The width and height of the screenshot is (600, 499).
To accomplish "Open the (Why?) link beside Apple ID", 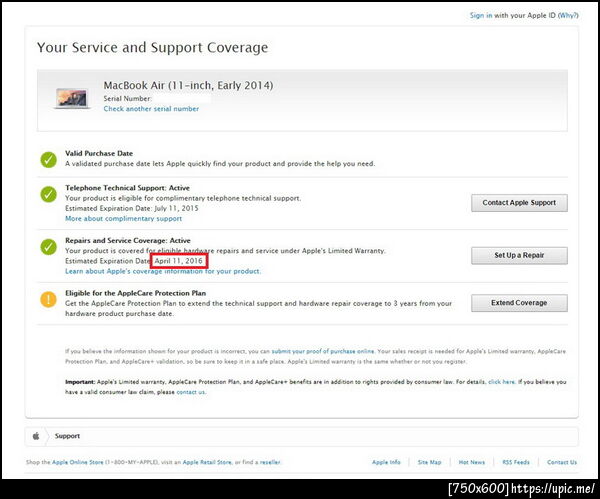I will click(x=568, y=15).
